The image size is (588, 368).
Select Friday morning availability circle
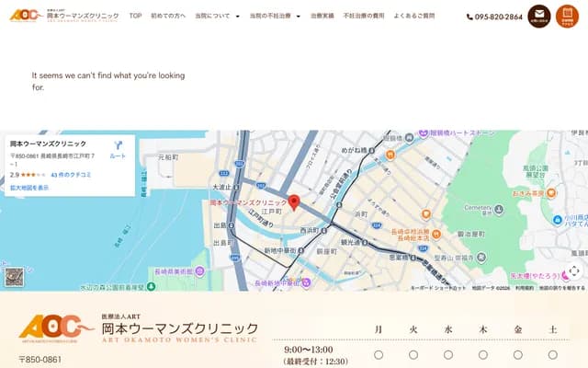coord(518,354)
